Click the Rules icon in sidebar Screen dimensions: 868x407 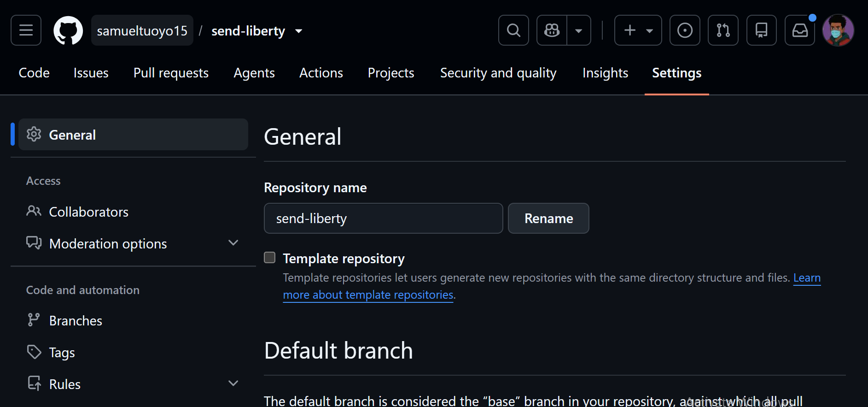(x=34, y=383)
